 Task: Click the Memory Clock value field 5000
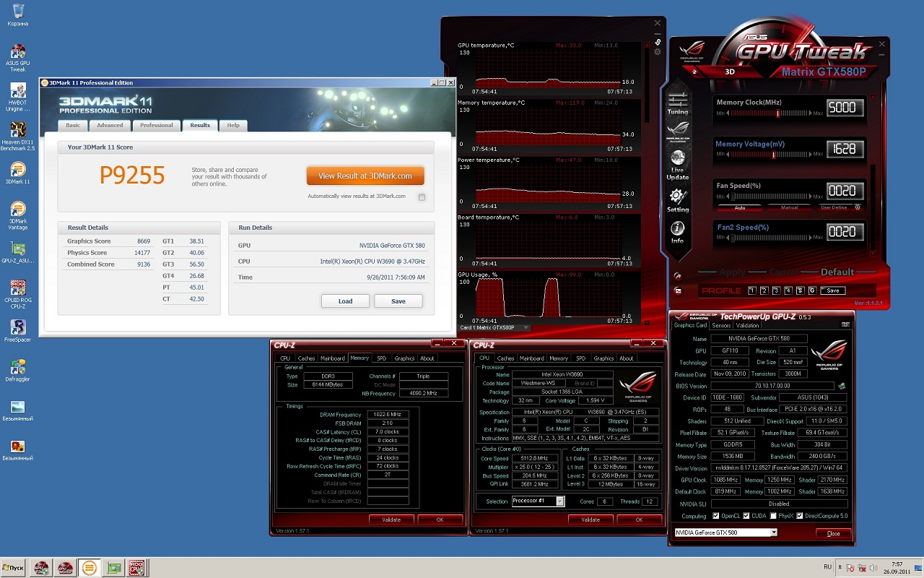coord(845,108)
